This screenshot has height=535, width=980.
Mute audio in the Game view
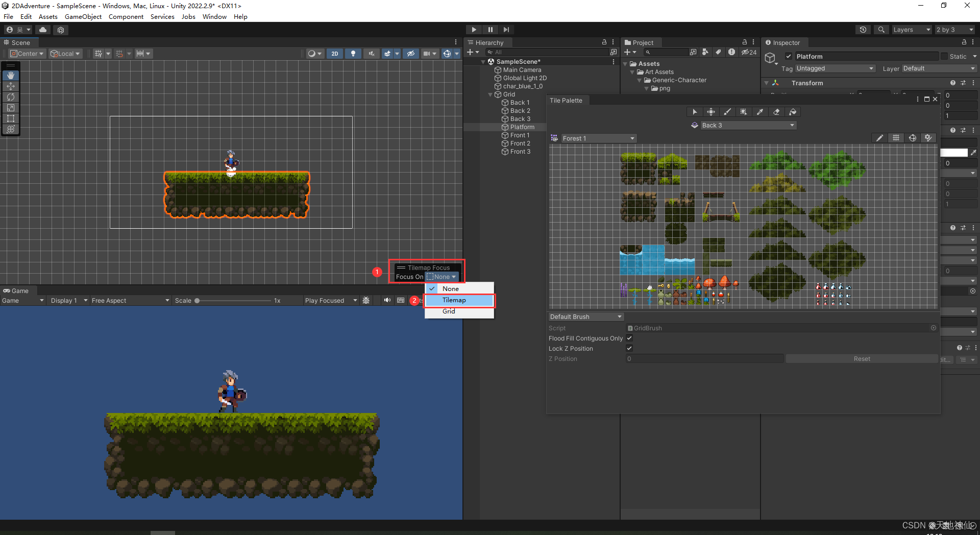pos(387,300)
